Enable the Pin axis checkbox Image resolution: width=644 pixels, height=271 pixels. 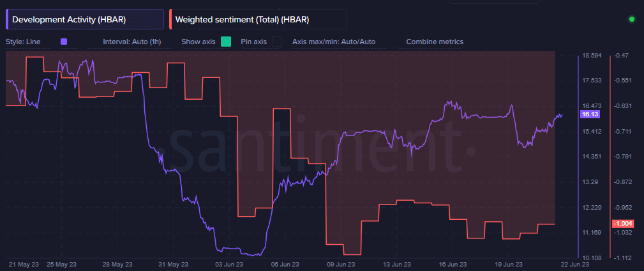[277, 42]
